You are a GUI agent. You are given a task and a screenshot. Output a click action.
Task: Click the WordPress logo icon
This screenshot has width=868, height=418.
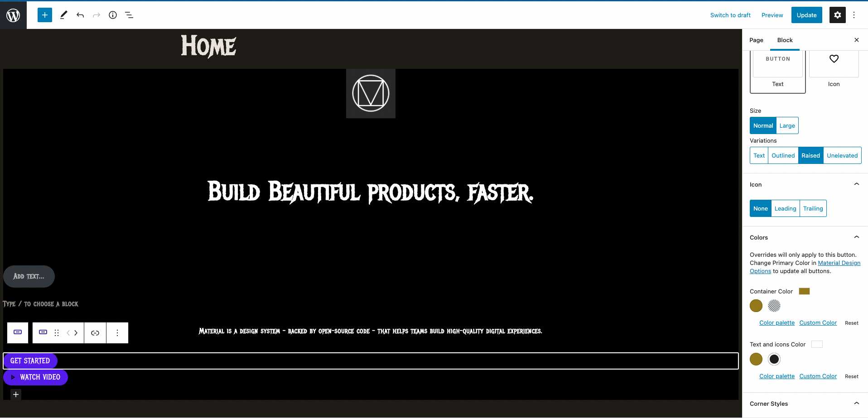pos(13,15)
